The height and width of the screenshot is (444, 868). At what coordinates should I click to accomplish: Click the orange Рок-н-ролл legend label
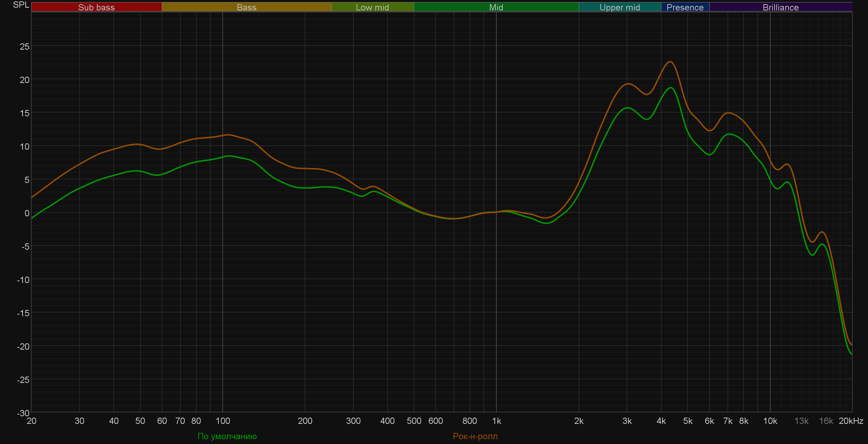475,436
